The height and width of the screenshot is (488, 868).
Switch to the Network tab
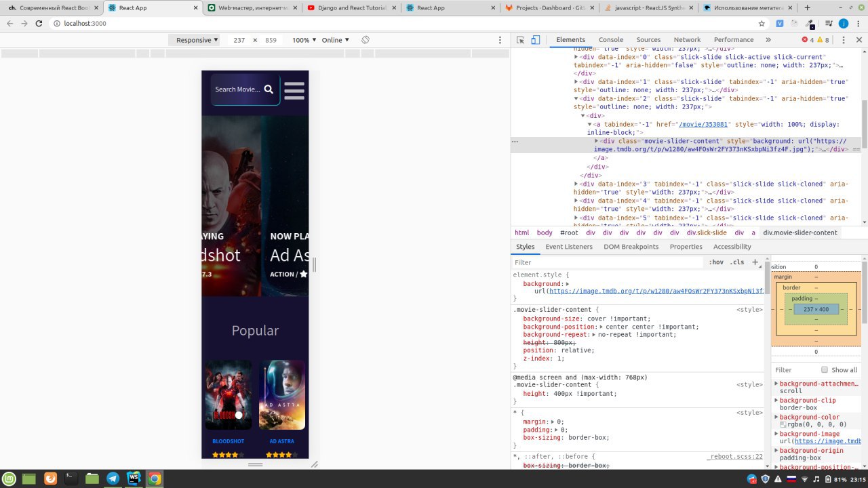click(687, 40)
